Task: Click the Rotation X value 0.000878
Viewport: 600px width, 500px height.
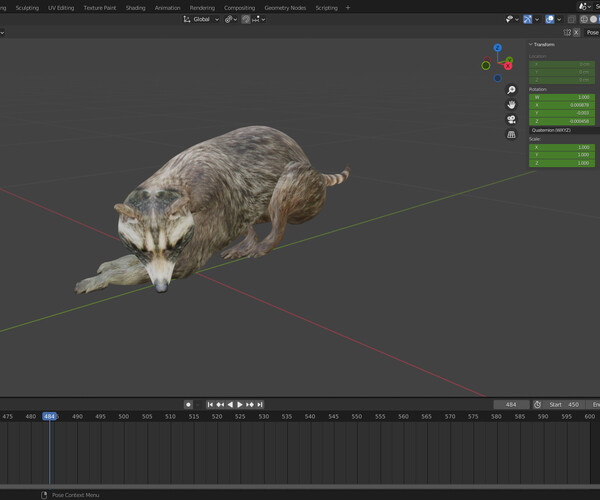Action: point(562,105)
